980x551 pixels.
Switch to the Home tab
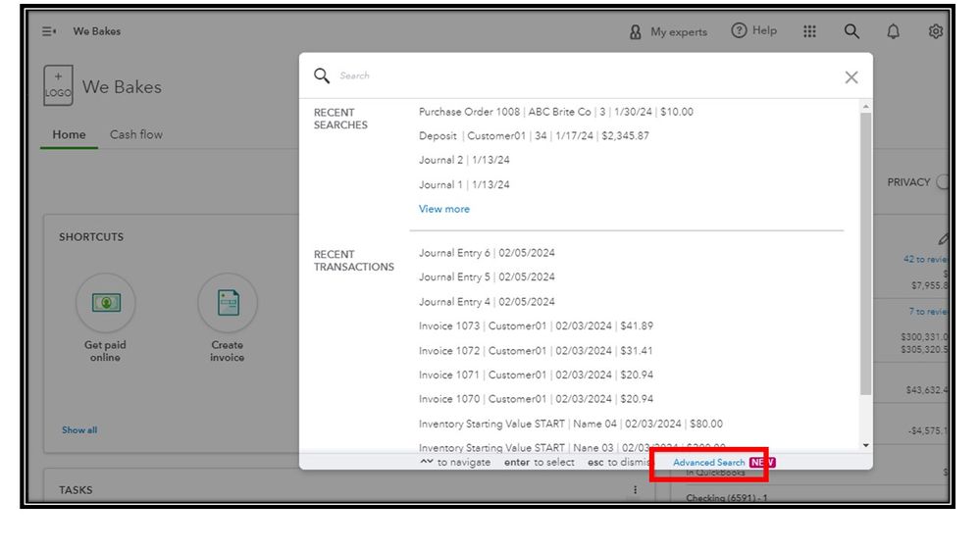[69, 134]
